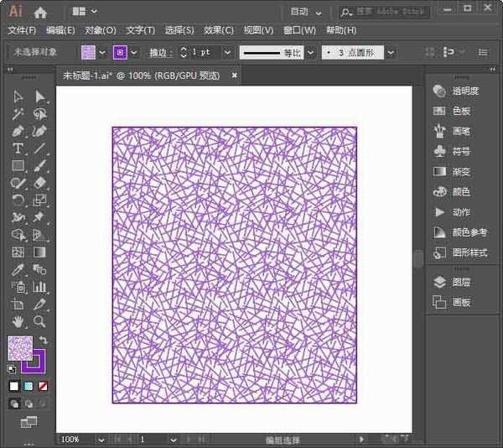Set paint mode to None (red slash)
Image resolution: width=503 pixels, height=448 pixels.
coord(44,386)
